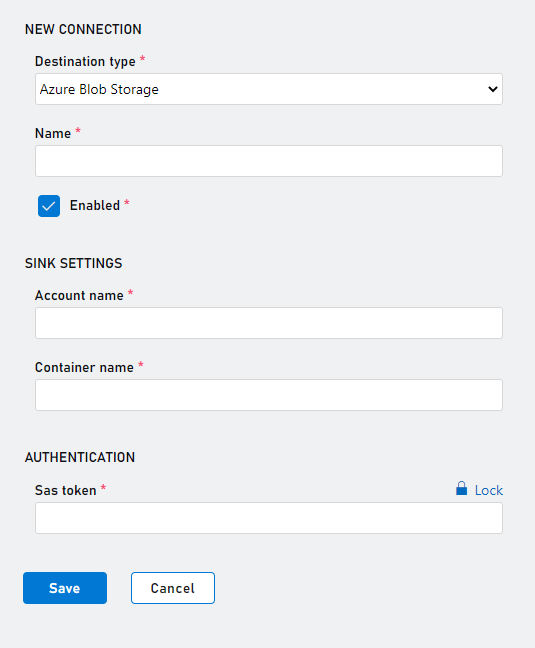Click the Name field label
This screenshot has width=535, height=648.
pos(53,133)
